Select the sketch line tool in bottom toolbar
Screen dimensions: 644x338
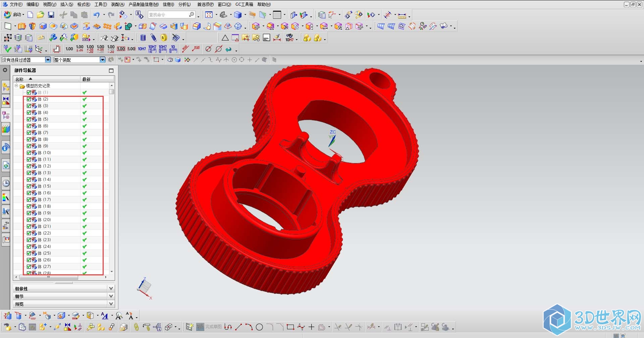pos(238,327)
